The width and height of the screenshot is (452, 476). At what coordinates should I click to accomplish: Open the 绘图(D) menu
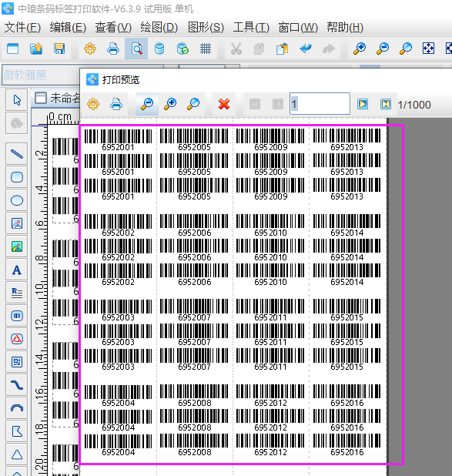tap(159, 27)
